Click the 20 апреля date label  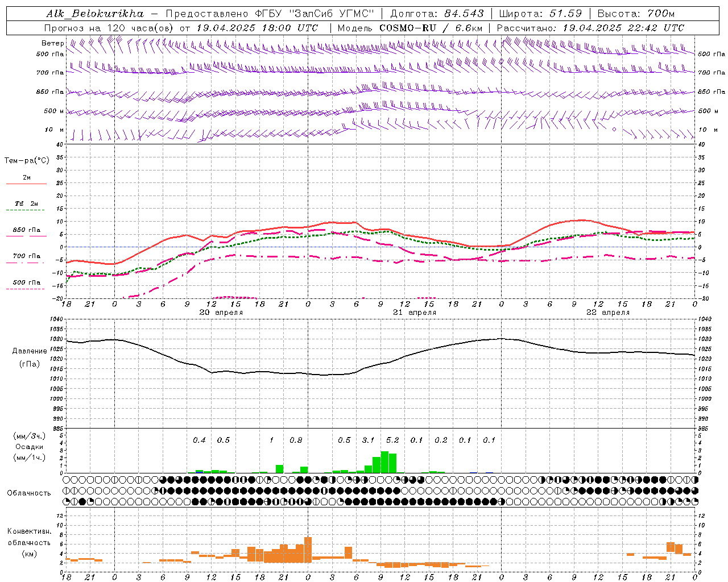[x=221, y=313]
